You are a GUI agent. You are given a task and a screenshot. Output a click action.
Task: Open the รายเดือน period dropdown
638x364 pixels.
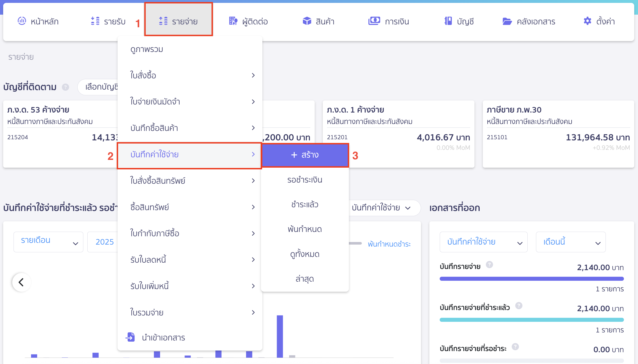click(48, 242)
